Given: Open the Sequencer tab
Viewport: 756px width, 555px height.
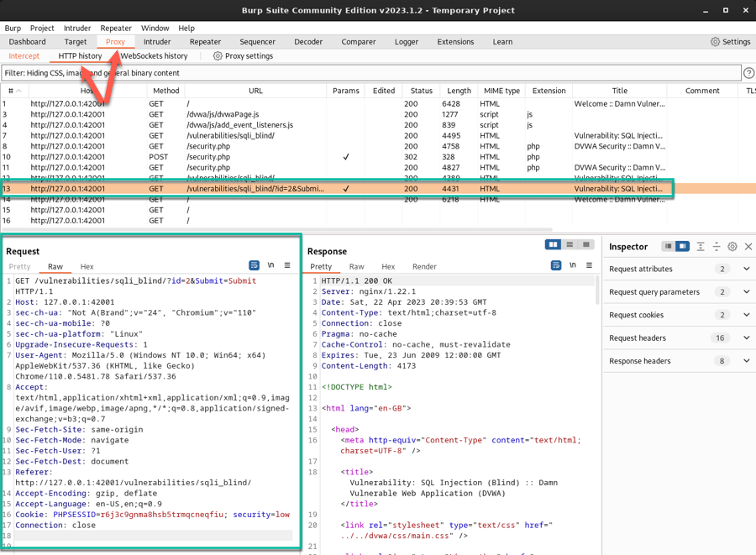Looking at the screenshot, I should pyautogui.click(x=258, y=42).
